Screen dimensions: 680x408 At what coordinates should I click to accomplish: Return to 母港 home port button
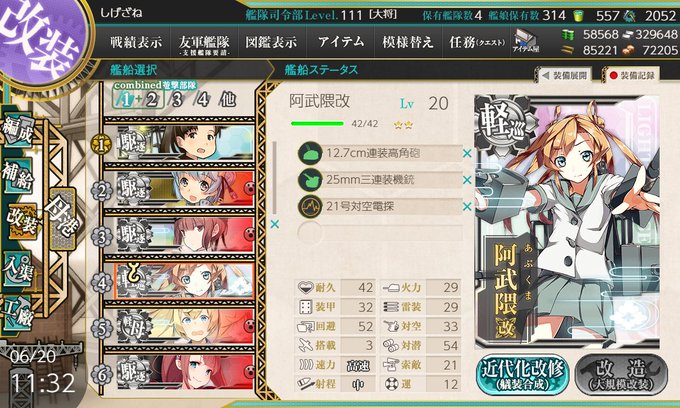pos(62,218)
